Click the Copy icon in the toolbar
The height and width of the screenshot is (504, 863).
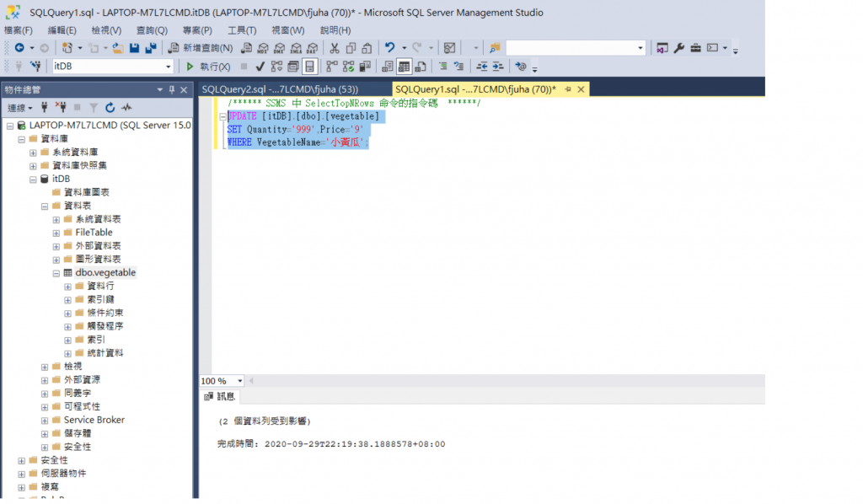pyautogui.click(x=351, y=48)
